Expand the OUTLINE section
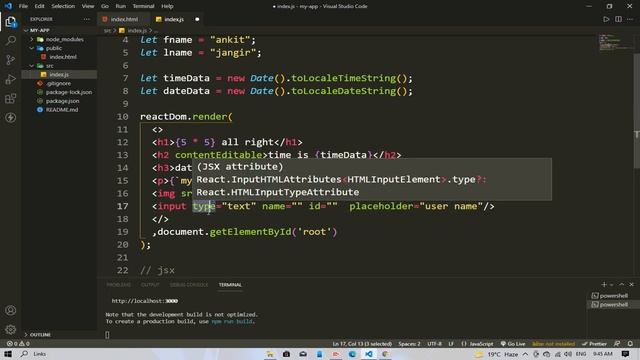This screenshot has width=640, height=360. click(x=40, y=334)
